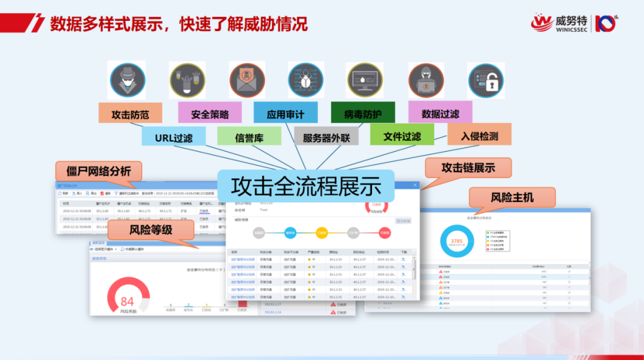Select the 信誉库 label box
This screenshot has height=360, width=644.
click(x=249, y=136)
